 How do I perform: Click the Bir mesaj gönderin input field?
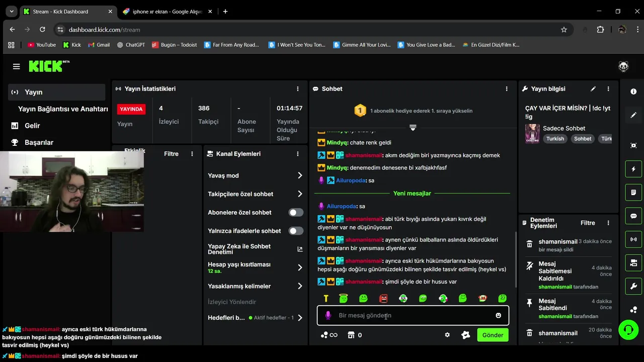413,315
